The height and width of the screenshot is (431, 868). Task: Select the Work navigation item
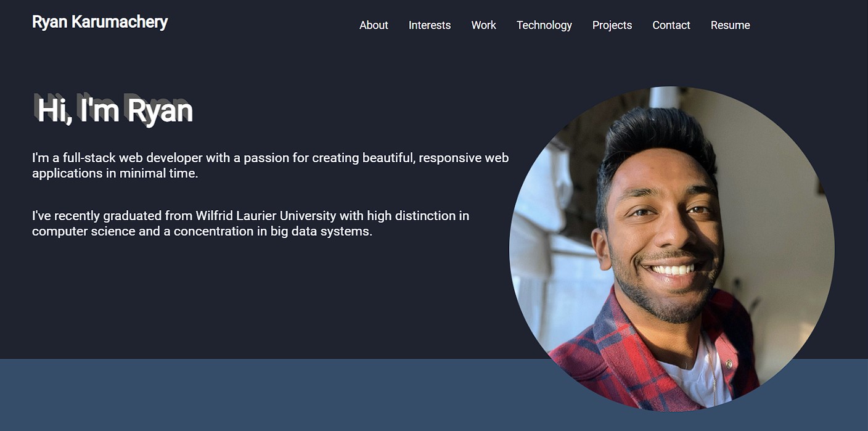pyautogui.click(x=484, y=25)
